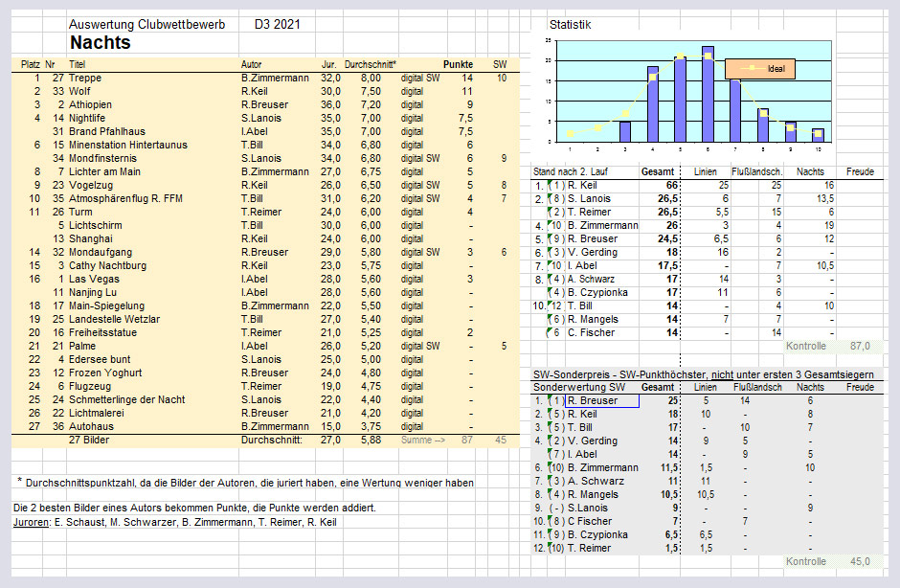The width and height of the screenshot is (900, 588).
Task: Select the outlined 'R. Breuser' cell in Sonderwertung
Action: tap(602, 401)
